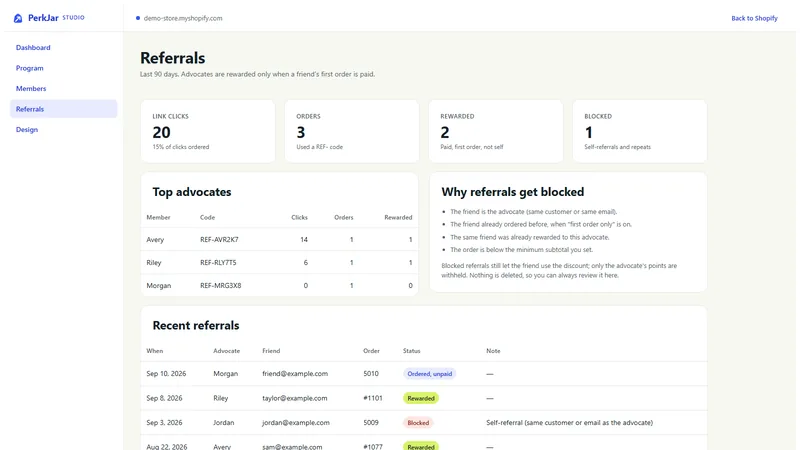Viewport: 800px width, 450px height.
Task: Click the Rewarded badge on Riley's row
Action: 421,398
